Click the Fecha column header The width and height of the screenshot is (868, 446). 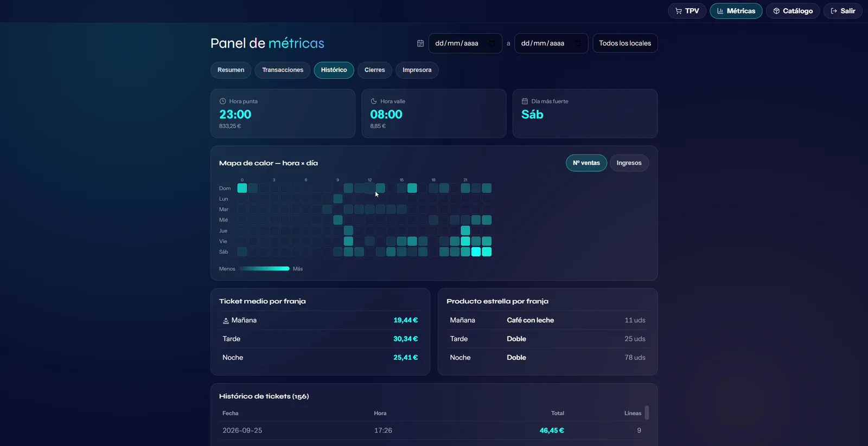(x=231, y=413)
